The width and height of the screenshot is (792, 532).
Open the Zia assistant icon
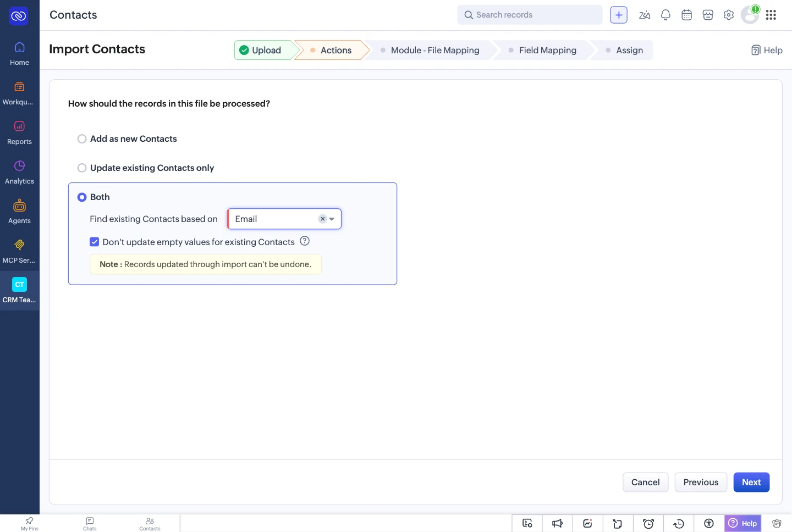(x=645, y=15)
